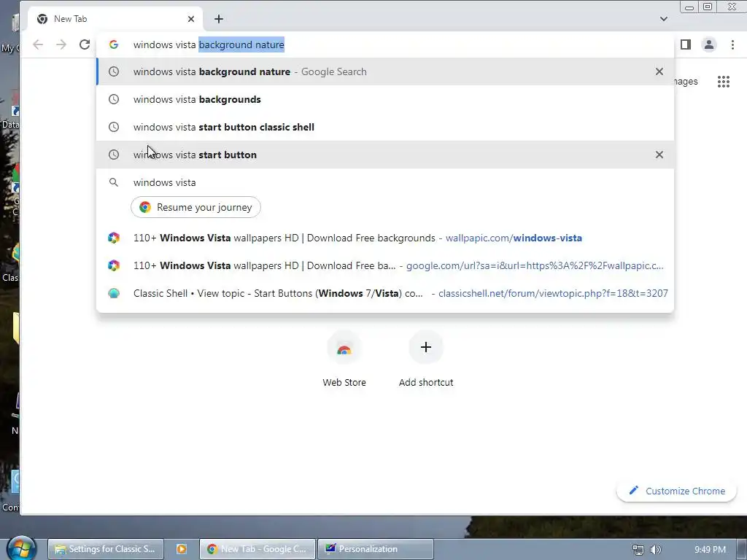
Task: Click magnifier icon beside windows vista
Action: pyautogui.click(x=113, y=182)
